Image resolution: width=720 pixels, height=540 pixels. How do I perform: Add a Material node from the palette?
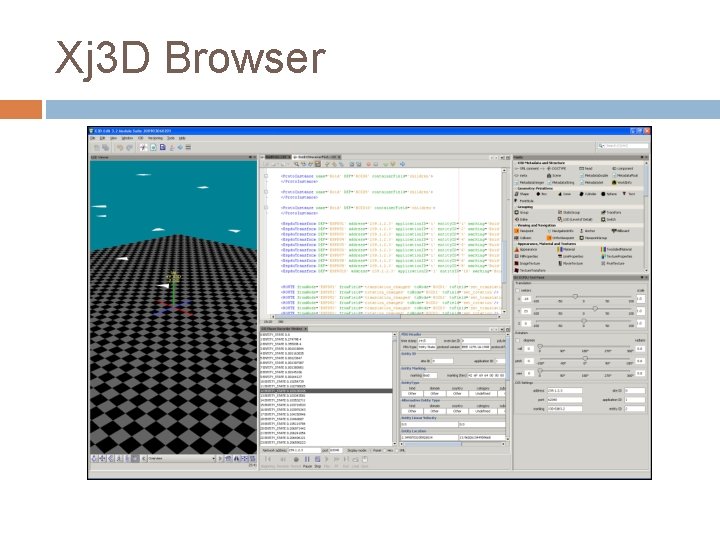pos(567,249)
